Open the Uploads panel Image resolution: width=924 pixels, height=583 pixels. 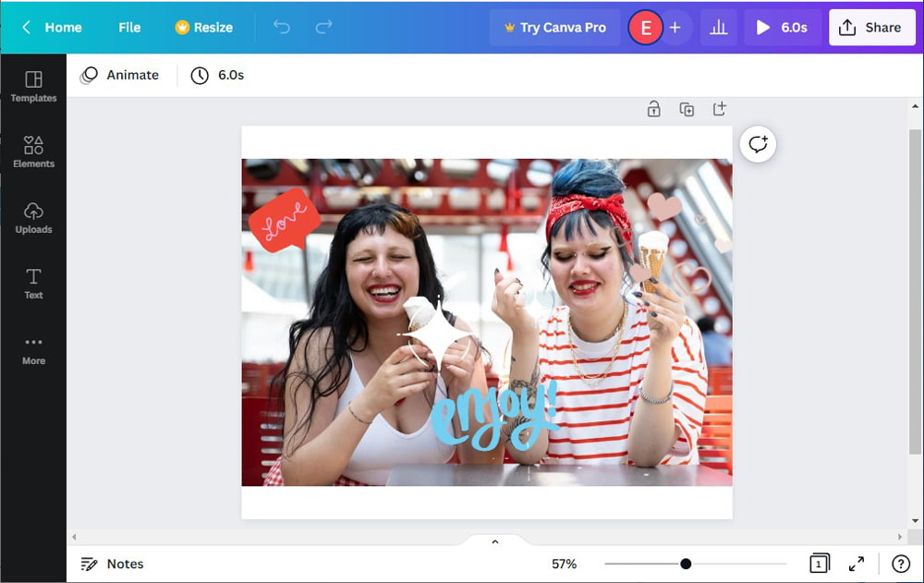point(33,218)
